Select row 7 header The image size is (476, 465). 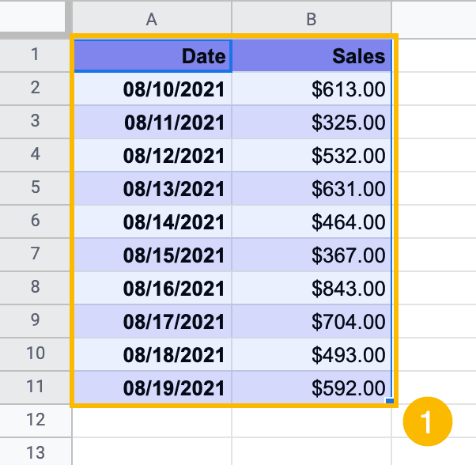35,255
